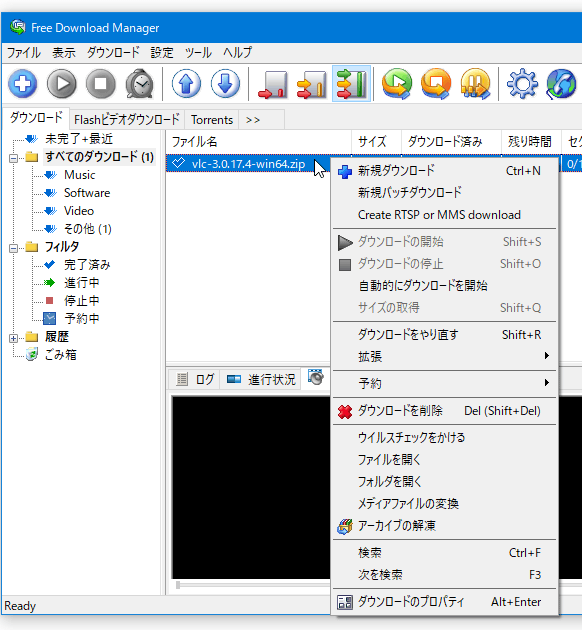Select the 未完了+最近 tree item

click(79, 139)
